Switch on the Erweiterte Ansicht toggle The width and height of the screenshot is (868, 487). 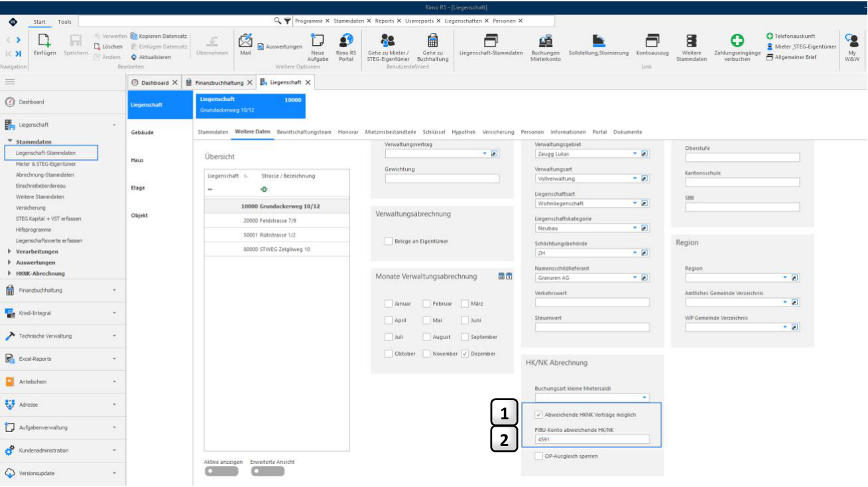(267, 471)
